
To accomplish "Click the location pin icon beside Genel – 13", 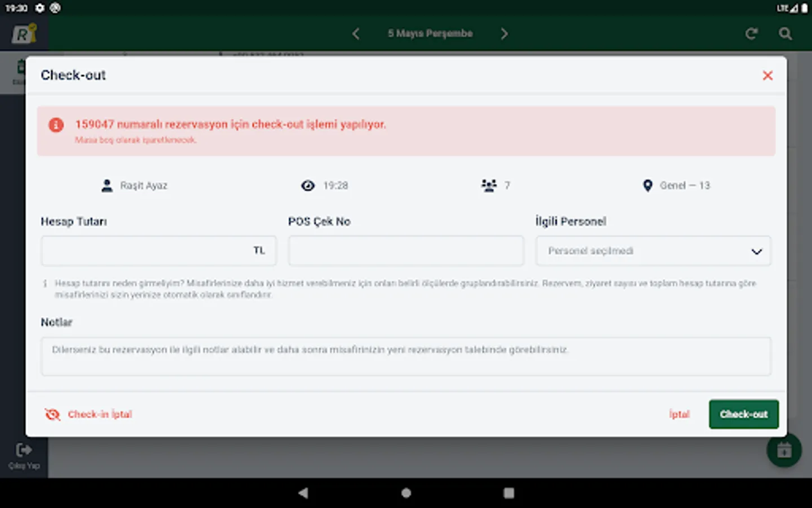I will point(647,186).
